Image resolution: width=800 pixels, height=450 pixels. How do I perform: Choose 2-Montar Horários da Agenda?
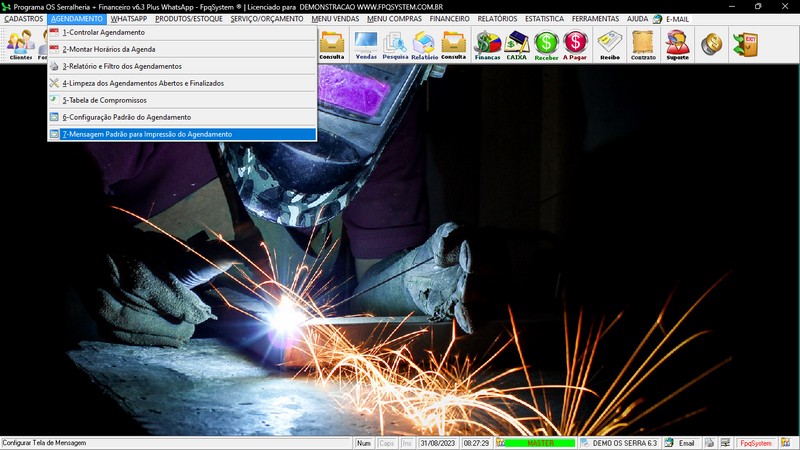pos(108,49)
